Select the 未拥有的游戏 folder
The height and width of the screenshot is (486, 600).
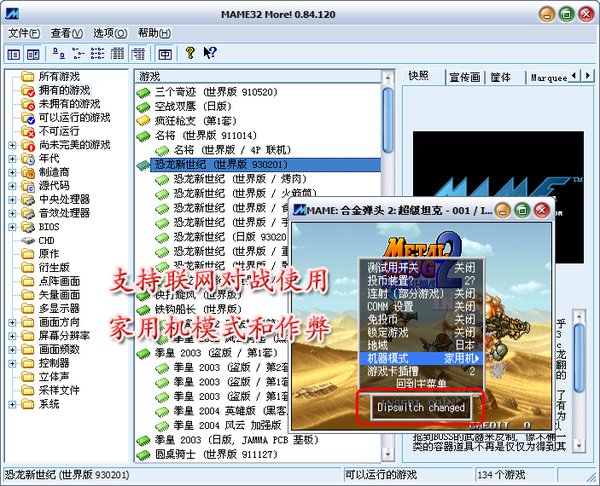(x=69, y=104)
